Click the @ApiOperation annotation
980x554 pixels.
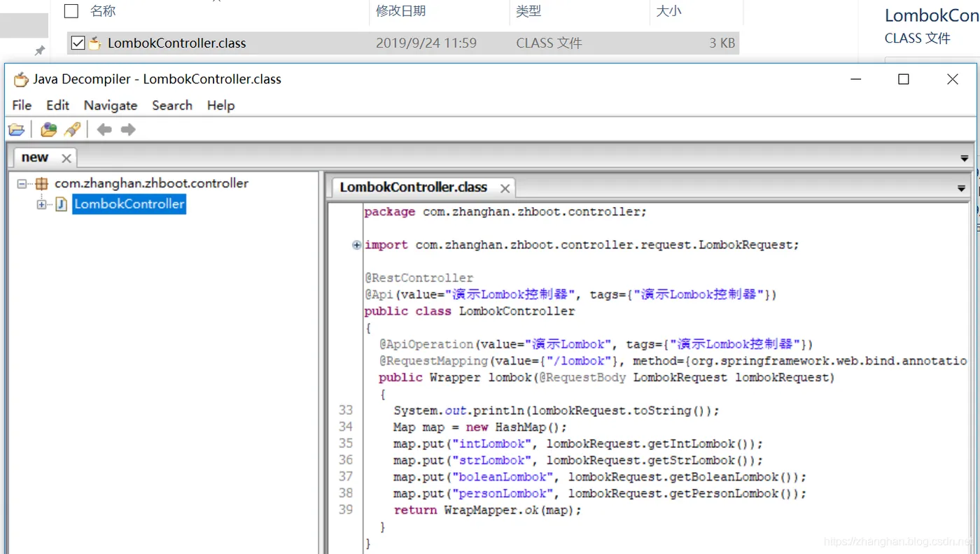click(x=426, y=344)
